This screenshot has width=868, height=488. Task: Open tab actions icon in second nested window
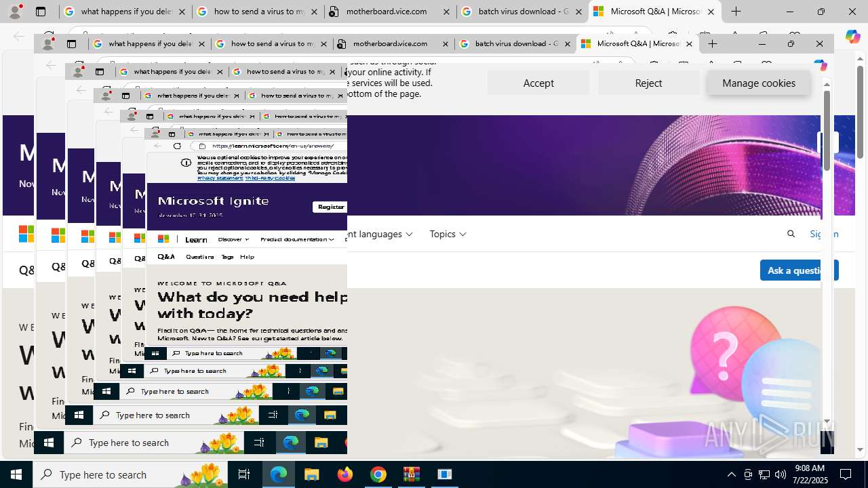click(x=71, y=43)
